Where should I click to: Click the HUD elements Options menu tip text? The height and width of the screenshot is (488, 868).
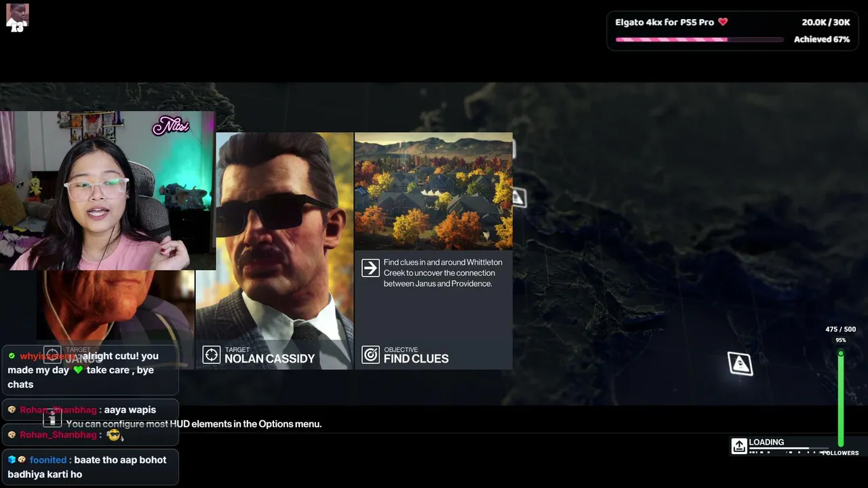pos(194,424)
